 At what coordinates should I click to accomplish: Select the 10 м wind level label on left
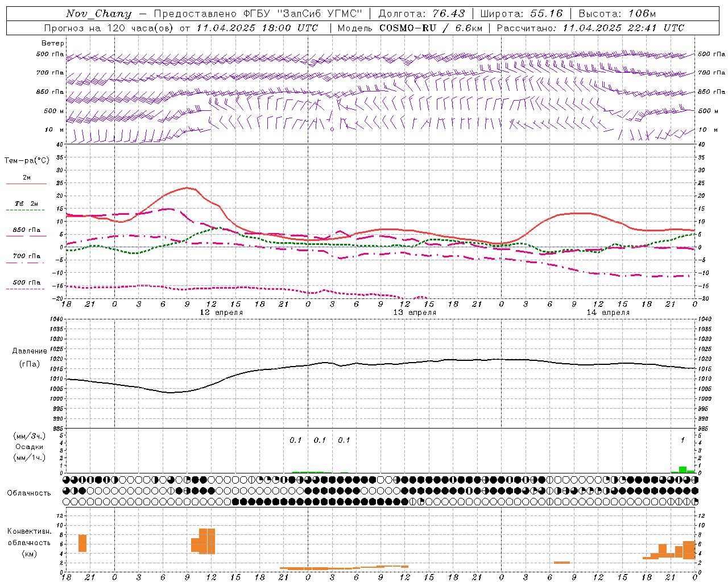pos(55,130)
